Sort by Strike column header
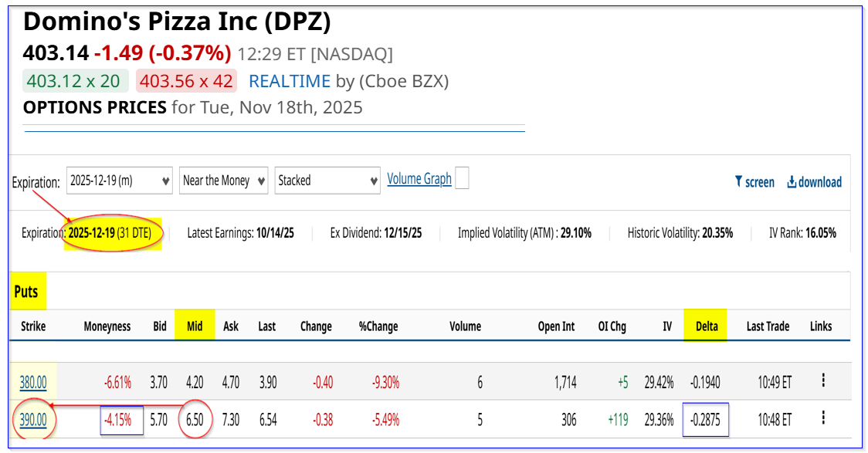The height and width of the screenshot is (453, 868). point(32,326)
